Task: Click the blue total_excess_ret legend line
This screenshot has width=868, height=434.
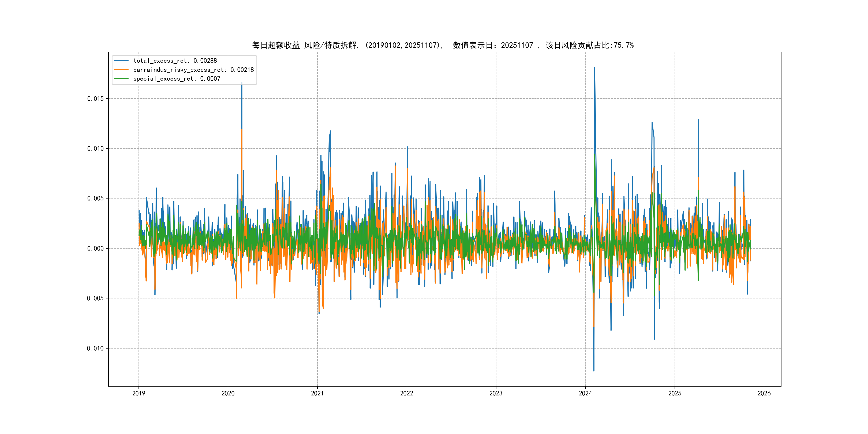Action: 121,61
